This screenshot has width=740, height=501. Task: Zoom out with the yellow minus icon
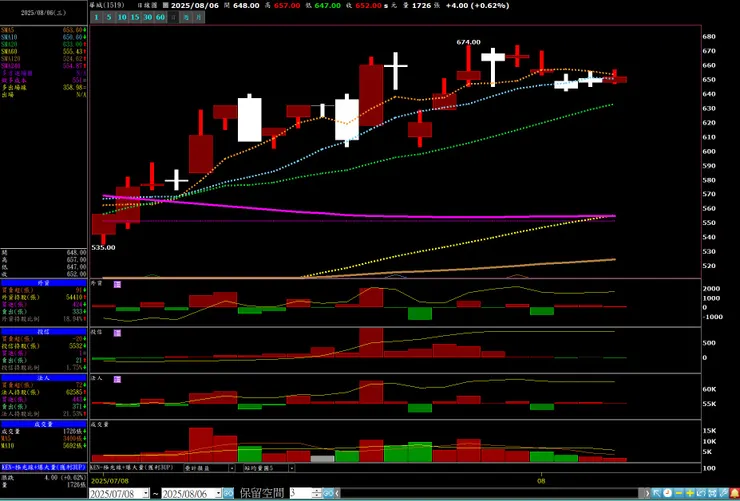679,493
